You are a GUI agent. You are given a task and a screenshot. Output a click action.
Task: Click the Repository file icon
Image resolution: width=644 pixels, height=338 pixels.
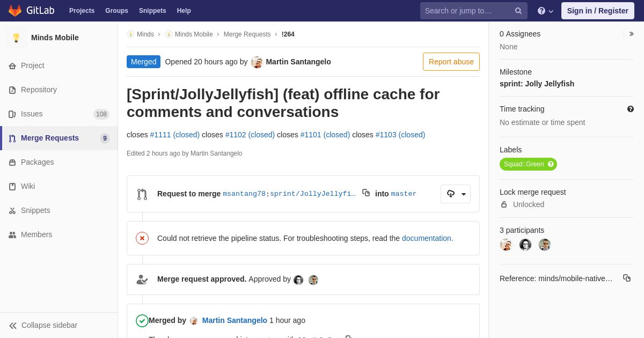tap(12, 90)
